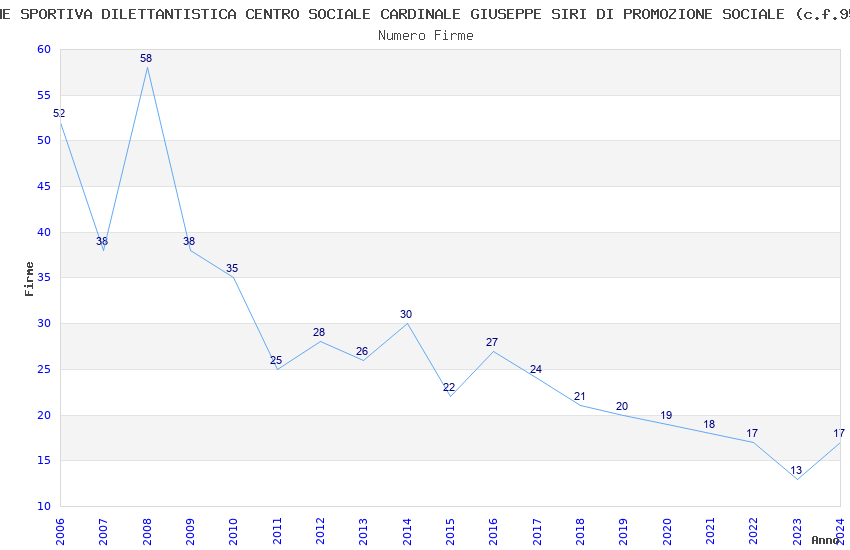Click the peak data label 58

point(146,58)
